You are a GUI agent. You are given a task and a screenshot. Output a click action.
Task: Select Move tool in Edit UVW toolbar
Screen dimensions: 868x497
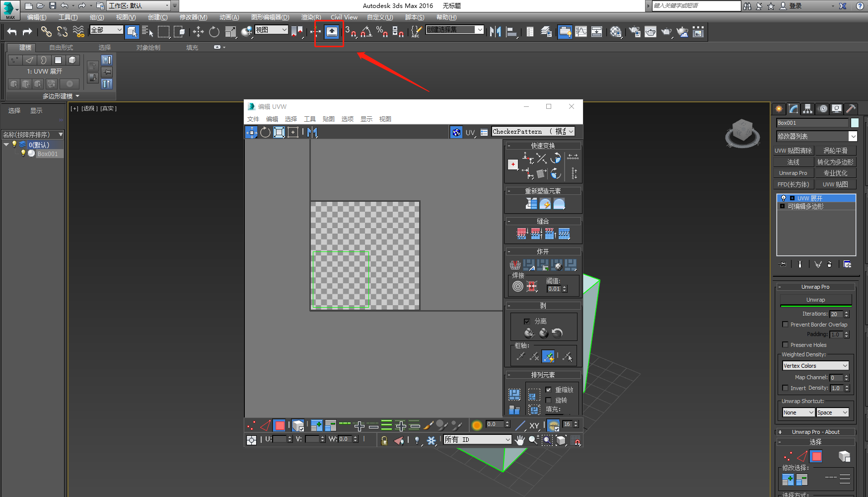tap(251, 132)
